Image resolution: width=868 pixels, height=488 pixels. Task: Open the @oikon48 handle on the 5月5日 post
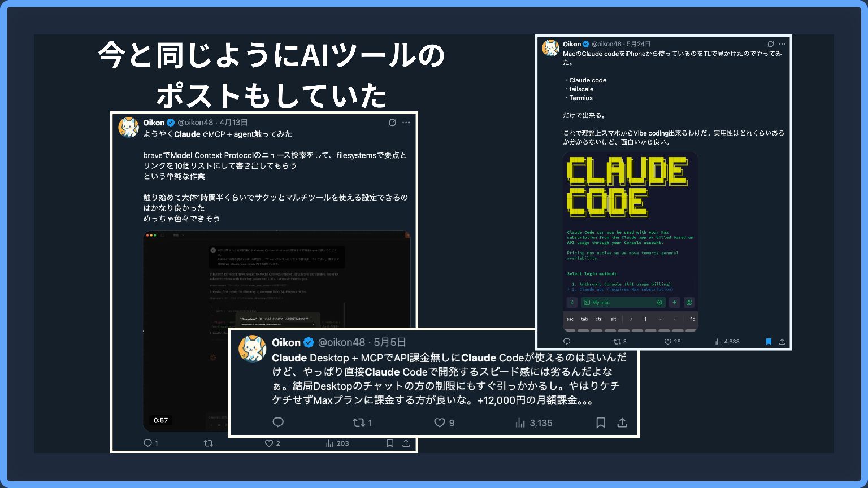point(341,342)
